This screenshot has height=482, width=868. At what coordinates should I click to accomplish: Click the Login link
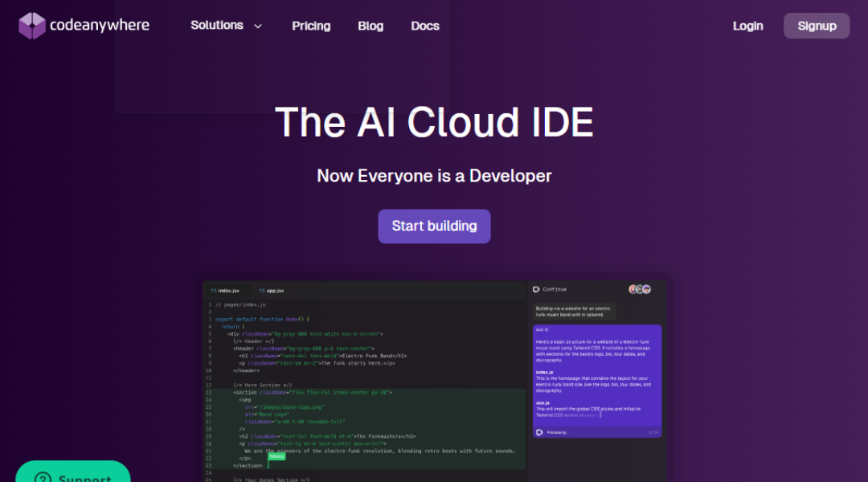[x=748, y=26]
